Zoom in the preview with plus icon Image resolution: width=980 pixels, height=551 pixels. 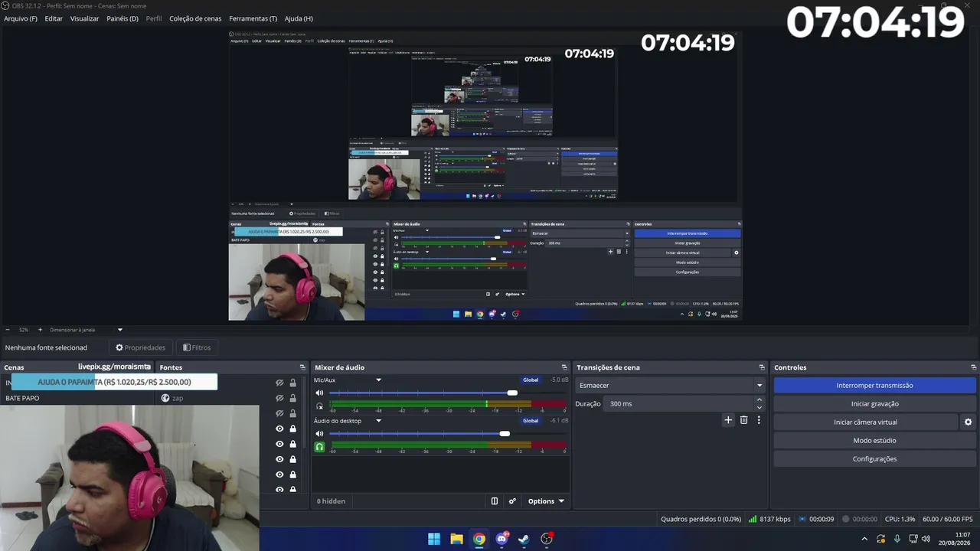pyautogui.click(x=40, y=330)
